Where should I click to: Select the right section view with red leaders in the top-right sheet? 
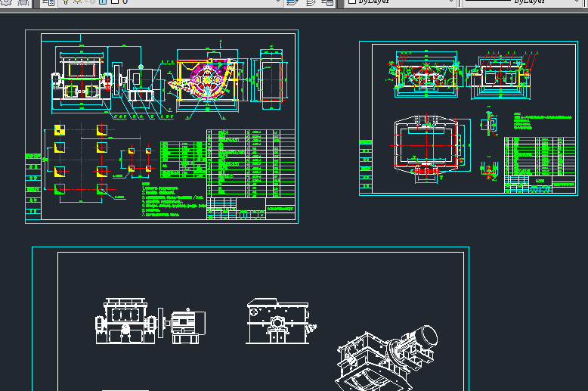pos(500,75)
